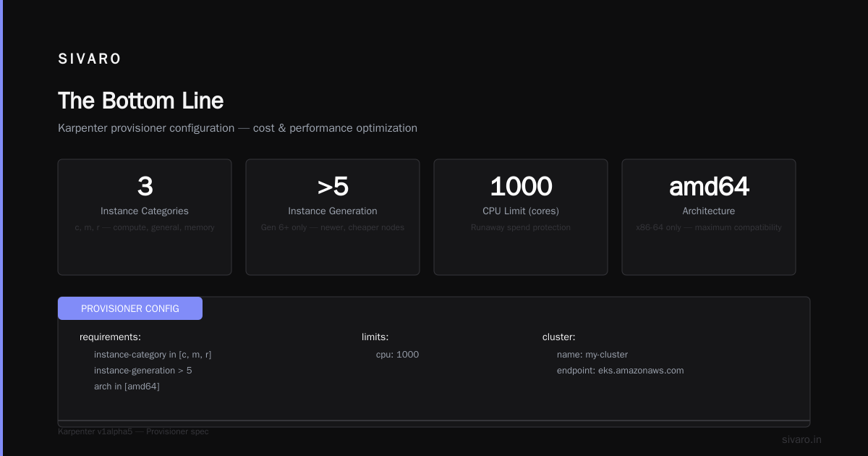The height and width of the screenshot is (456, 868).
Task: Click the endpoint eks.amazonaws.com entry
Action: coord(620,371)
